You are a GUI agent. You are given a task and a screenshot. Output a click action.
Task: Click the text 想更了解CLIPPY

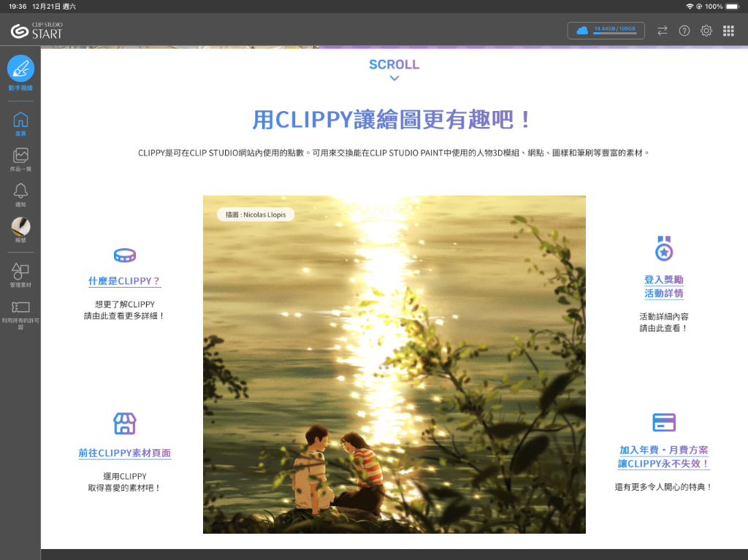[125, 304]
